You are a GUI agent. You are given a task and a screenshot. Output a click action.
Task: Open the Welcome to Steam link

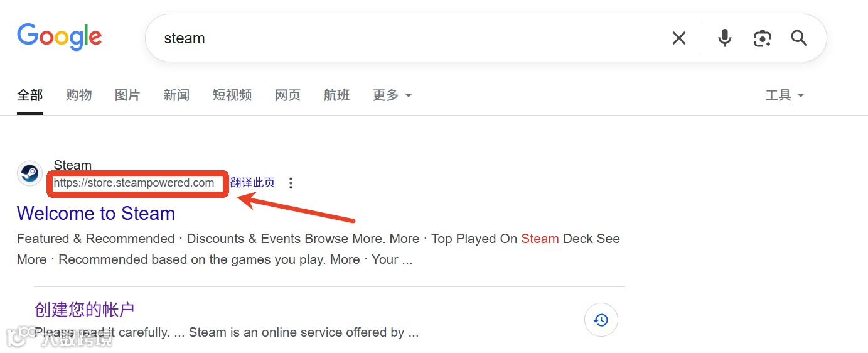pyautogui.click(x=96, y=214)
